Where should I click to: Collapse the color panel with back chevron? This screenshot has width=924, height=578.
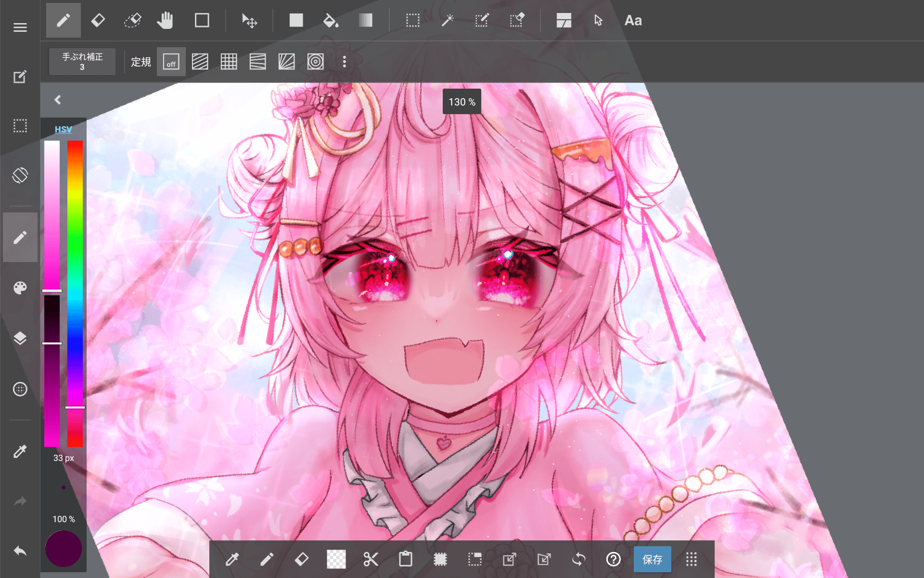pyautogui.click(x=58, y=100)
